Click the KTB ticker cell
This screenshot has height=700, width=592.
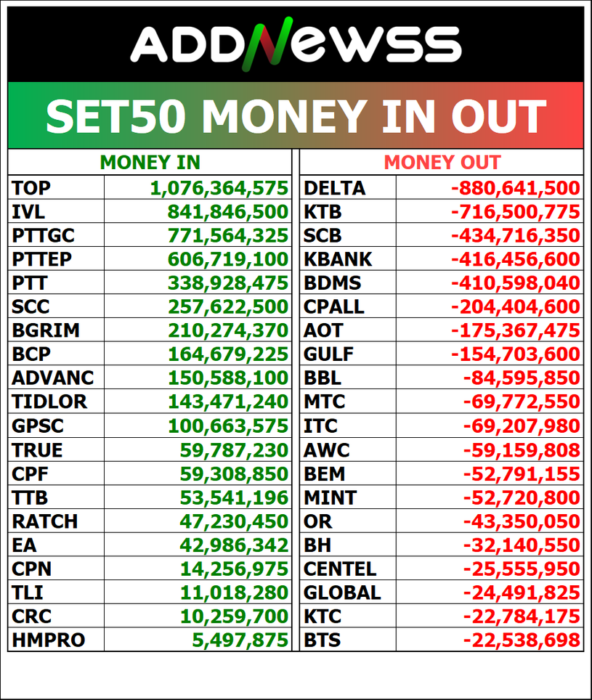347,211
